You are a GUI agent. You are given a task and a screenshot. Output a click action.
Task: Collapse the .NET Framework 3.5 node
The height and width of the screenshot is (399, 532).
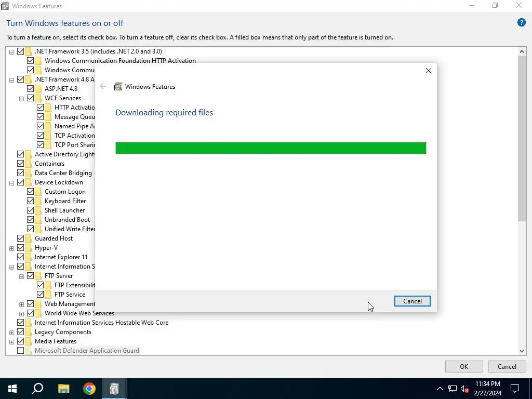pos(11,52)
